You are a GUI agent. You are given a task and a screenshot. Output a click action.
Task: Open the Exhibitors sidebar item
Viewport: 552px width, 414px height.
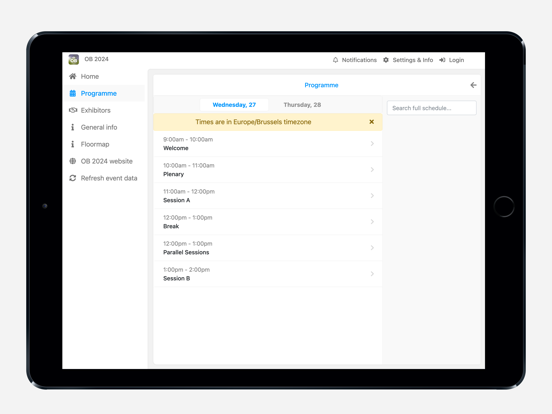pos(105,110)
